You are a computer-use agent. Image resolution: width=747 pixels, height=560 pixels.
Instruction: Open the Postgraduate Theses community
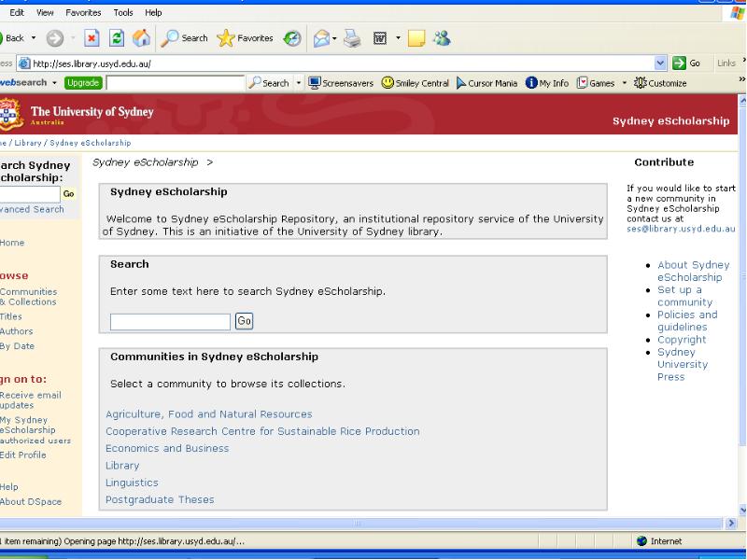click(160, 500)
